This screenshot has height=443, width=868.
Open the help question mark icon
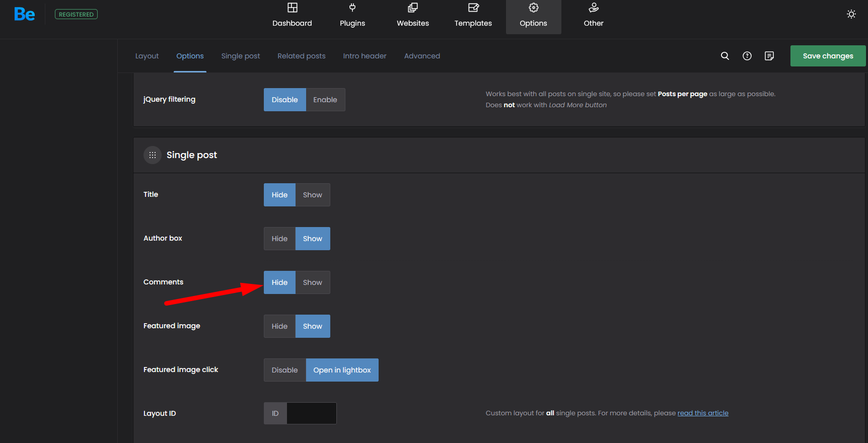747,56
